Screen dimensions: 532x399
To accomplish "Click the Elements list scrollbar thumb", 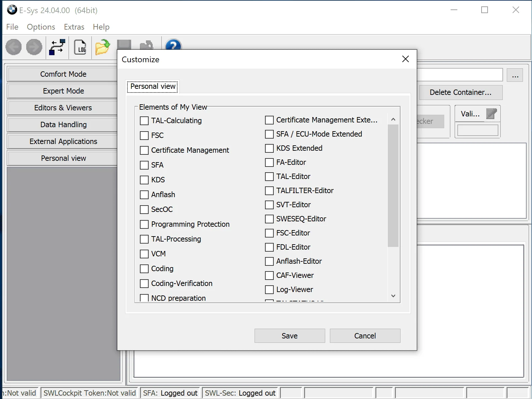I will coord(393,186).
